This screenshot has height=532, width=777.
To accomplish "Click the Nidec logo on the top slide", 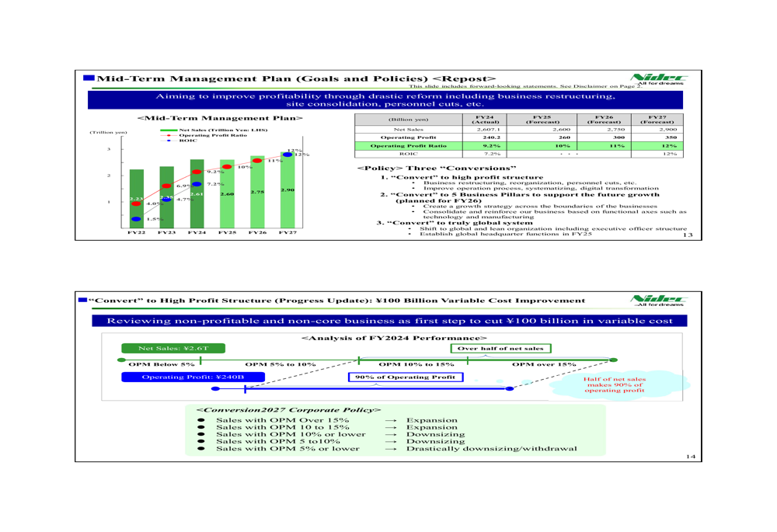I will click(660, 78).
